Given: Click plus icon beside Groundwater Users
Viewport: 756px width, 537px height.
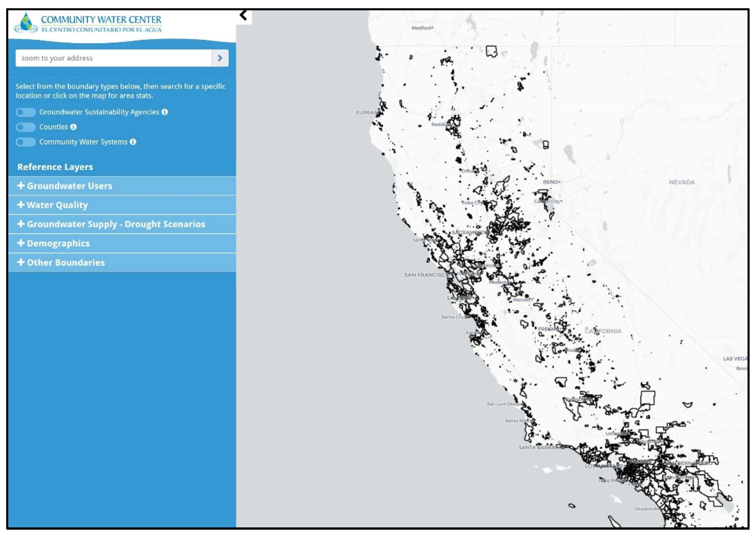Looking at the screenshot, I should click(x=21, y=186).
